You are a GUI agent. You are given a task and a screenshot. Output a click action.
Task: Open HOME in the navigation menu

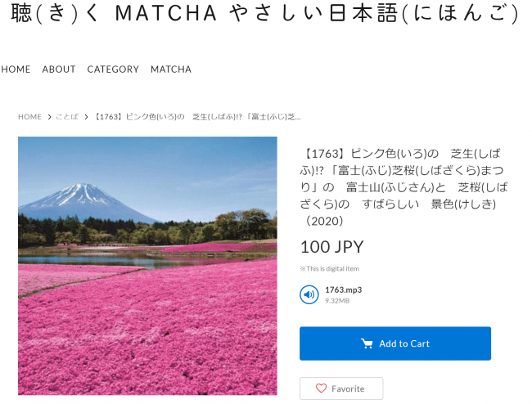[16, 70]
